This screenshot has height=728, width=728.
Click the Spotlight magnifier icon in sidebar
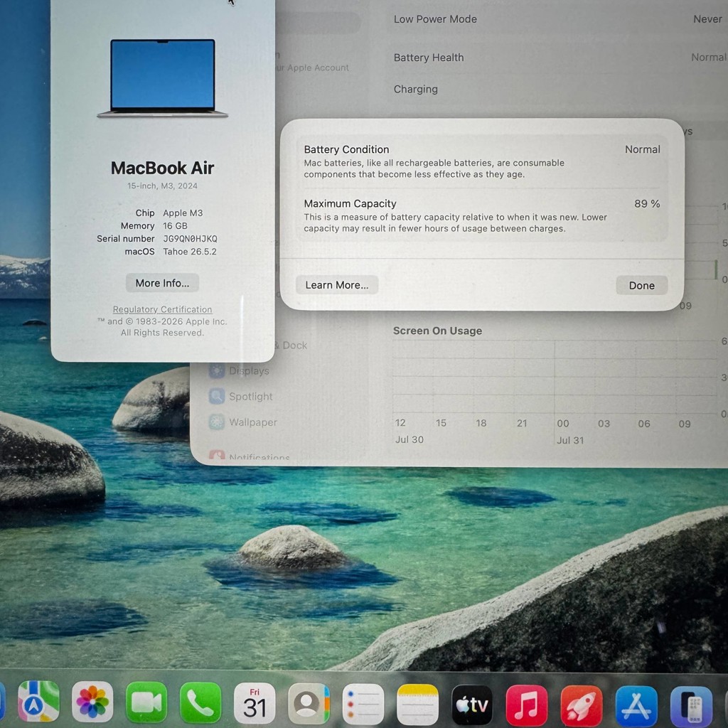(217, 396)
